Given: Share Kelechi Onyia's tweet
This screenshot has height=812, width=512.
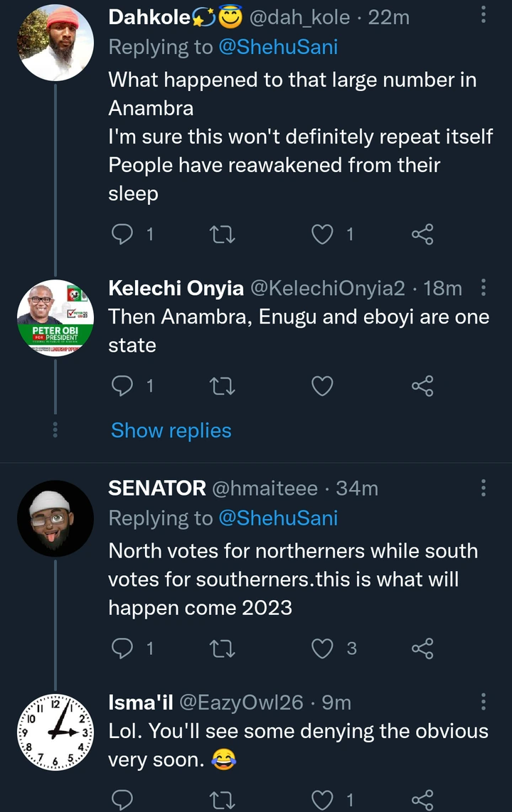Looking at the screenshot, I should (x=422, y=386).
